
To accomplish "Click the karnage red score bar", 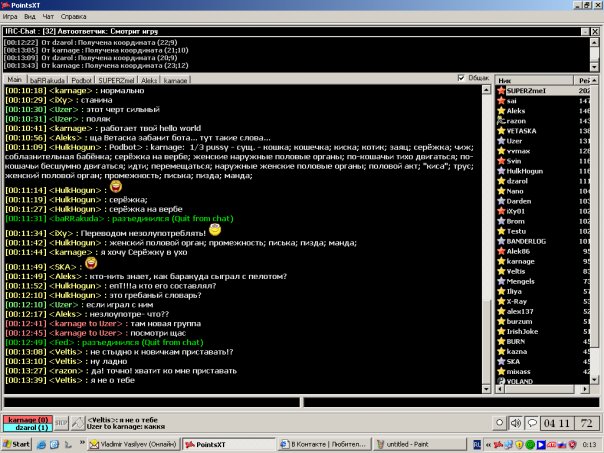I will 27,419.
